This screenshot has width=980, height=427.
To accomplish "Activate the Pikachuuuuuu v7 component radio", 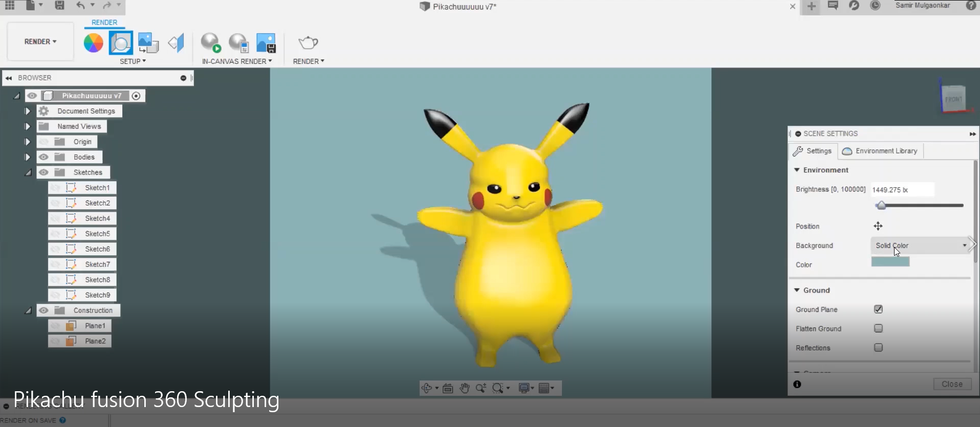I will coord(136,96).
